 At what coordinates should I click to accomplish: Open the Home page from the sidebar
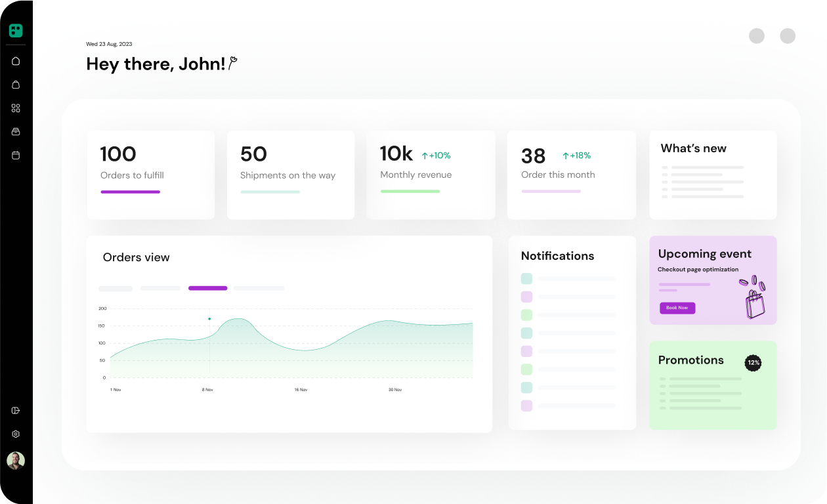(x=16, y=61)
